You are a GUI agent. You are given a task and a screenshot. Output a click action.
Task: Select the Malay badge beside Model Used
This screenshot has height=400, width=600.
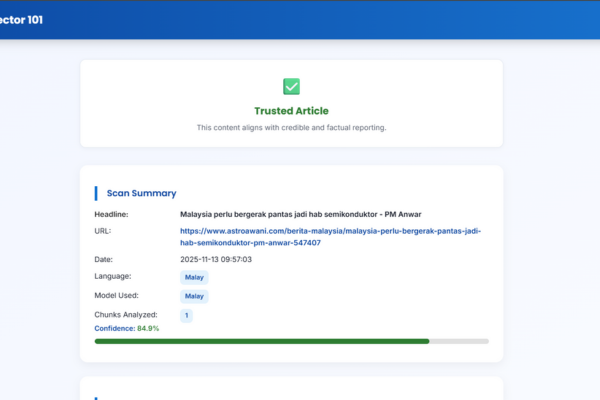(194, 296)
